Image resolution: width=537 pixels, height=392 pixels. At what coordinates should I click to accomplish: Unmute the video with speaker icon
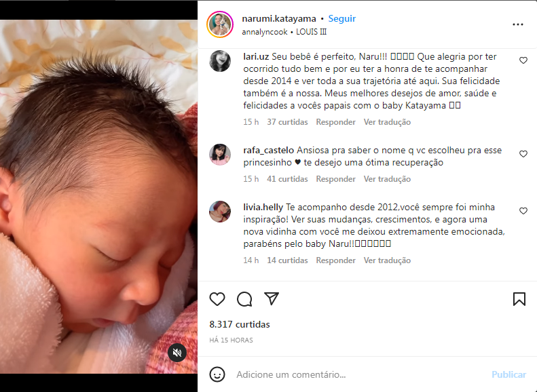(x=177, y=352)
